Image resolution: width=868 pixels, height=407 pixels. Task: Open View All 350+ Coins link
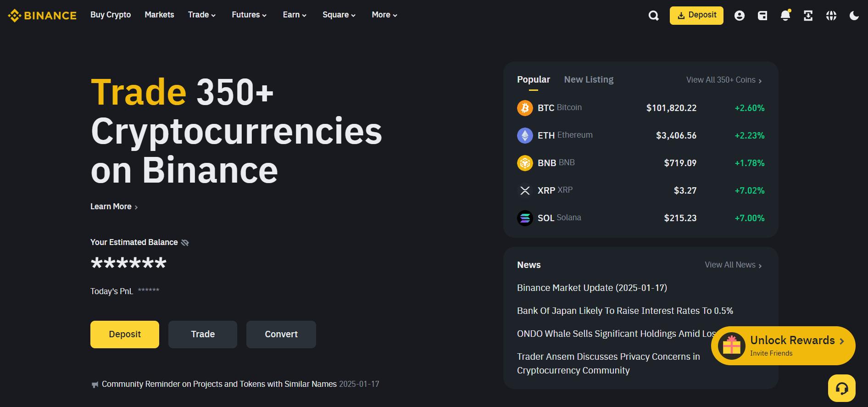[724, 80]
